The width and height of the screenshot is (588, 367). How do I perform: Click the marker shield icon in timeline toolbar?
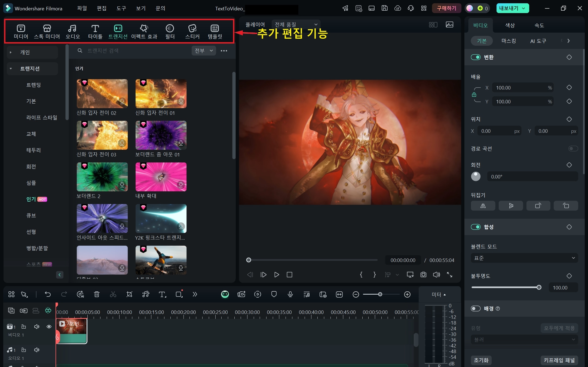tap(274, 294)
